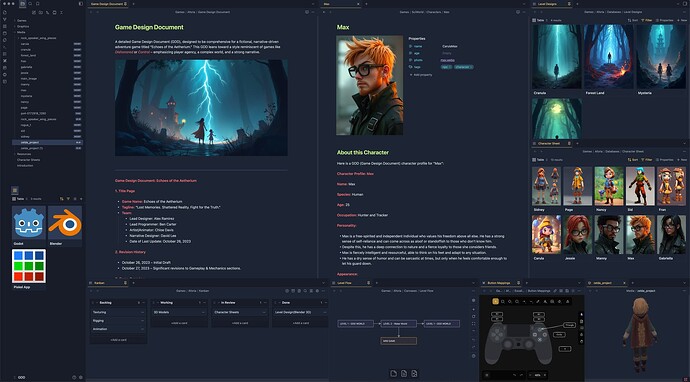Open the file explorer tab icon
This screenshot has width=690, height=382.
pyautogui.click(x=22, y=4)
